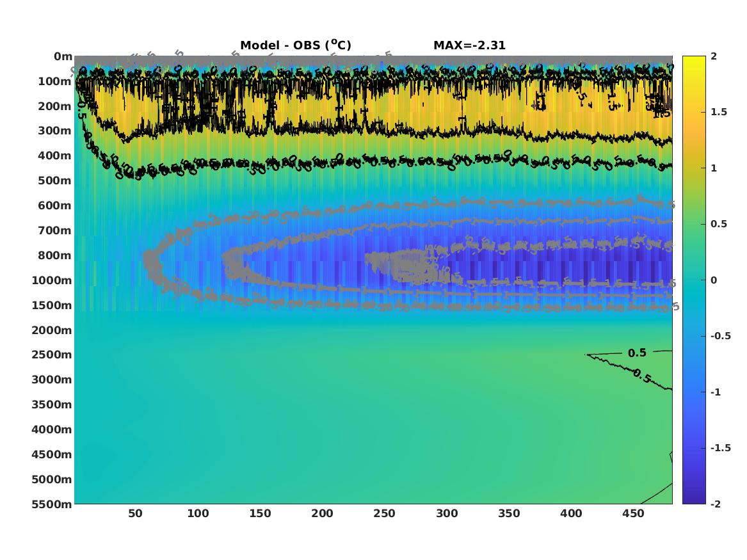747x560 pixels.
Task: Select the '100' x-axis tick label
Action: pos(198,514)
